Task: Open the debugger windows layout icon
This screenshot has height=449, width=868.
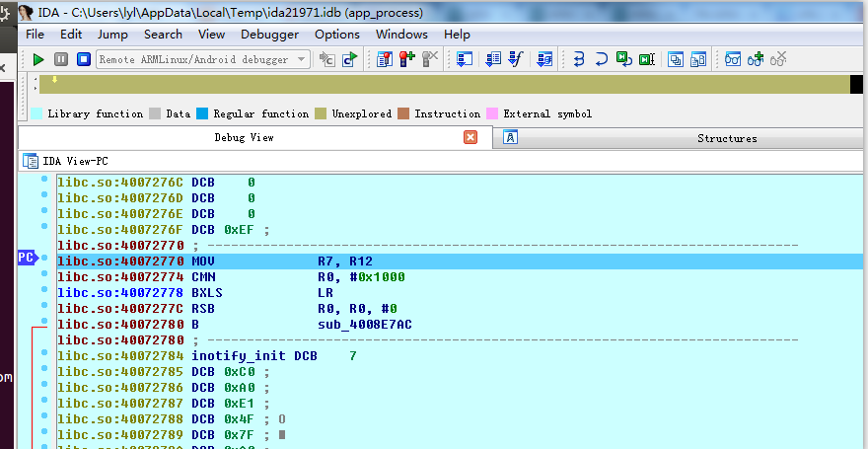Action: [698, 59]
